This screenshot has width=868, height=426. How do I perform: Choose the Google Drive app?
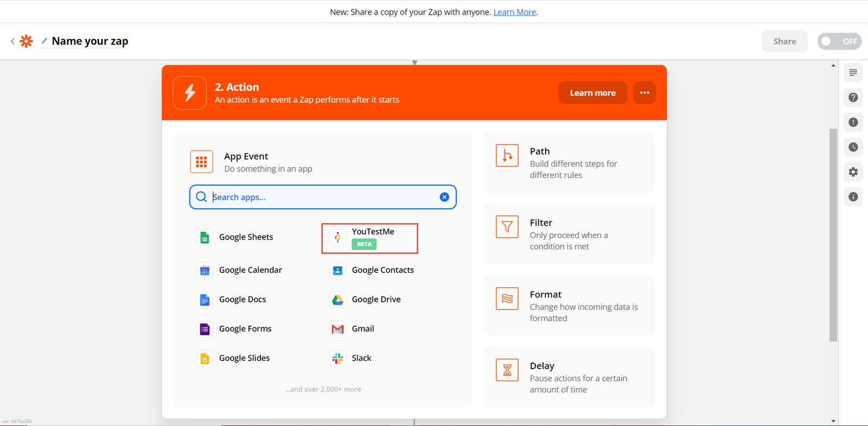pos(376,300)
